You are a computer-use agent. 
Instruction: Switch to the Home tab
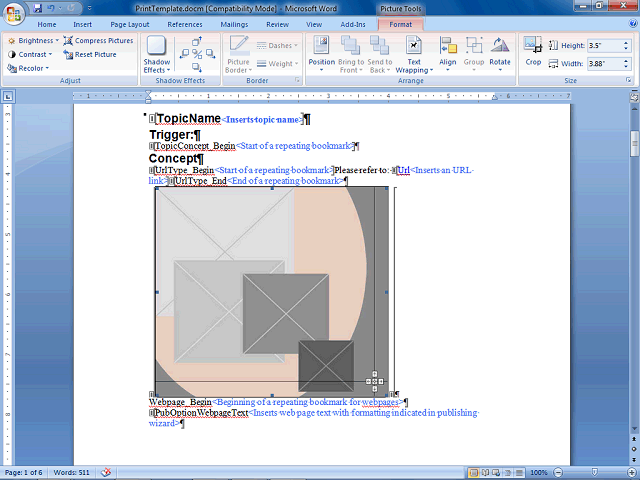[x=47, y=24]
